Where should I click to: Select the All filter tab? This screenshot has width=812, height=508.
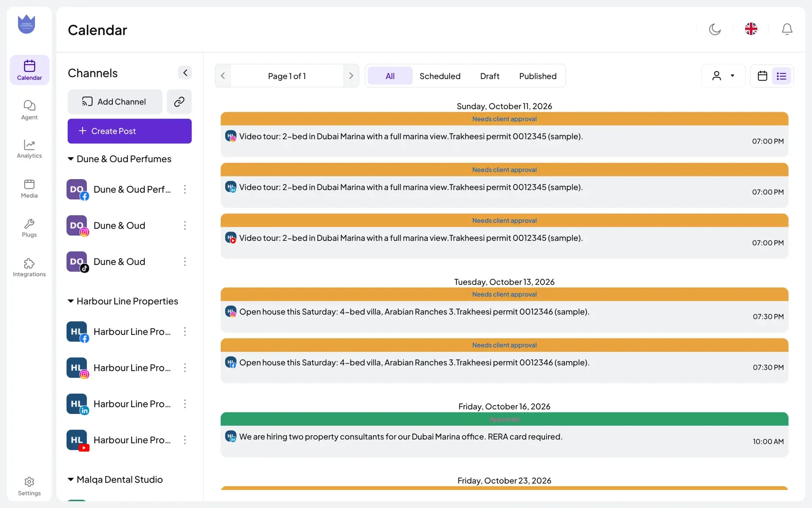(x=390, y=76)
